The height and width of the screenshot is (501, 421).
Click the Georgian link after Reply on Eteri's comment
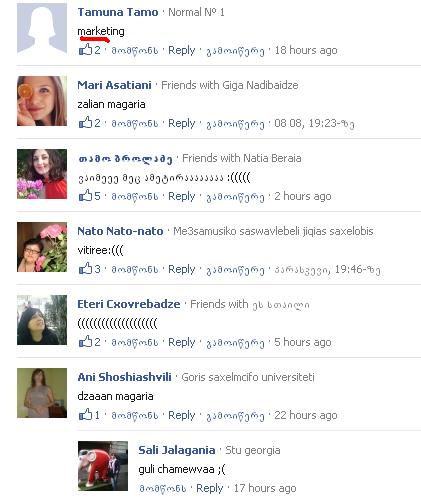coord(235,343)
